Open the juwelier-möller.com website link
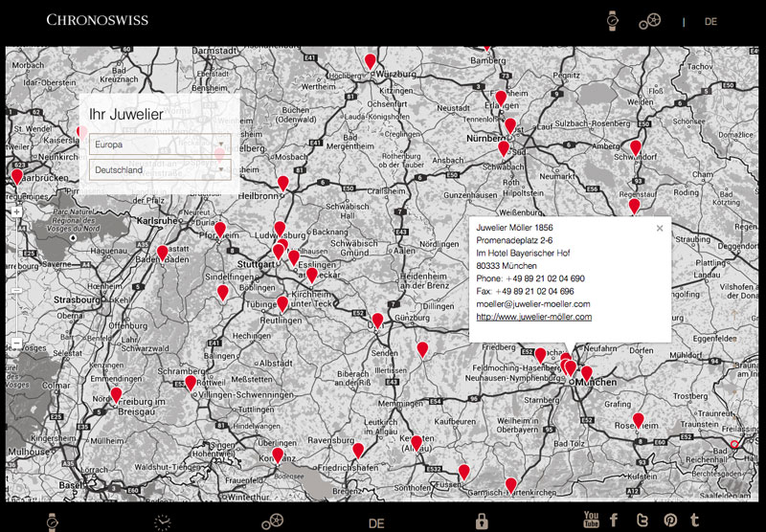The height and width of the screenshot is (532, 766). click(x=534, y=317)
